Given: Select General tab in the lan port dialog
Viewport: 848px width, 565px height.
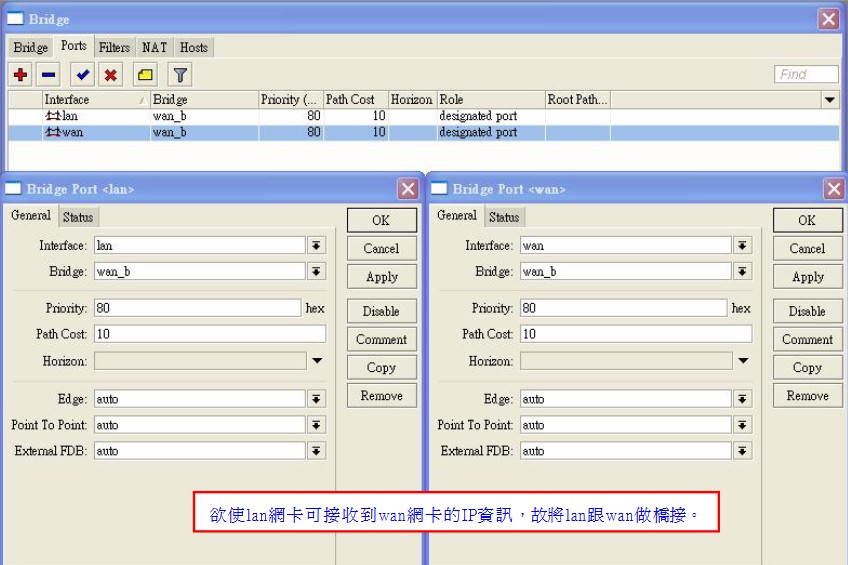Looking at the screenshot, I should pos(31,216).
